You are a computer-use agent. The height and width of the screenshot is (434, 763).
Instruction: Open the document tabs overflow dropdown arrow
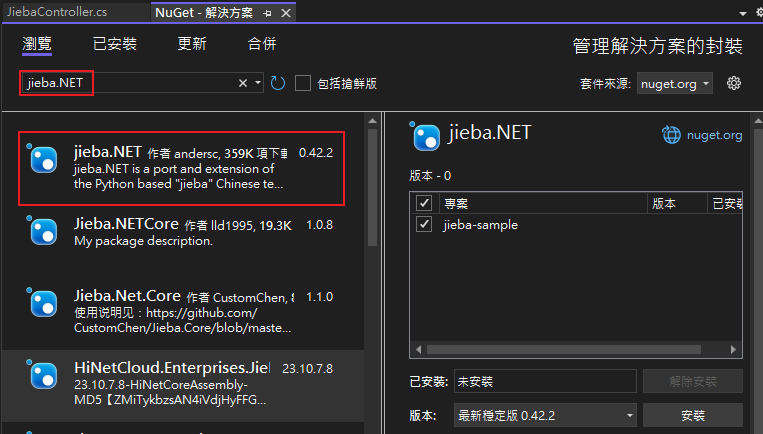point(743,14)
